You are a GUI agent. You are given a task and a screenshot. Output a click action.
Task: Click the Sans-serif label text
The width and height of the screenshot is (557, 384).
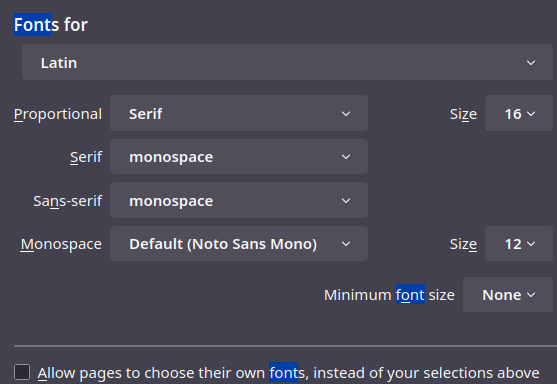point(68,201)
